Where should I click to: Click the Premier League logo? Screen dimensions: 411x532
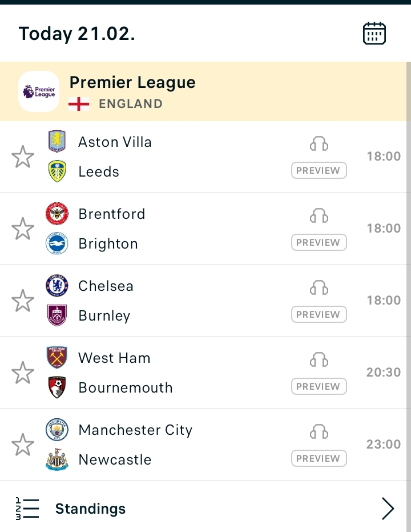click(x=39, y=91)
